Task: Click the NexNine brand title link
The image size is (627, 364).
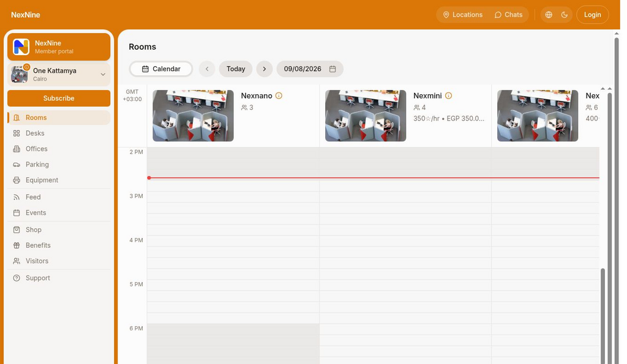Action: coord(26,15)
